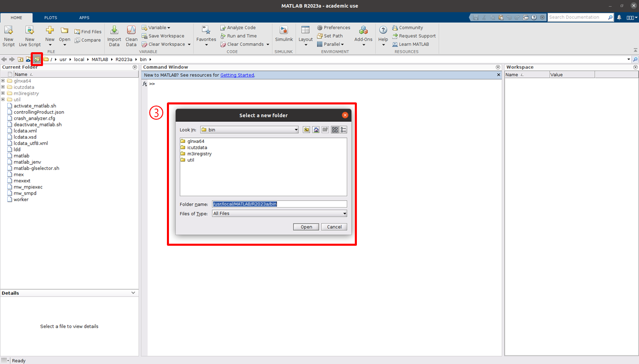Image resolution: width=639 pixels, height=364 pixels.
Task: Click the Help icon in toolstrip
Action: click(383, 31)
